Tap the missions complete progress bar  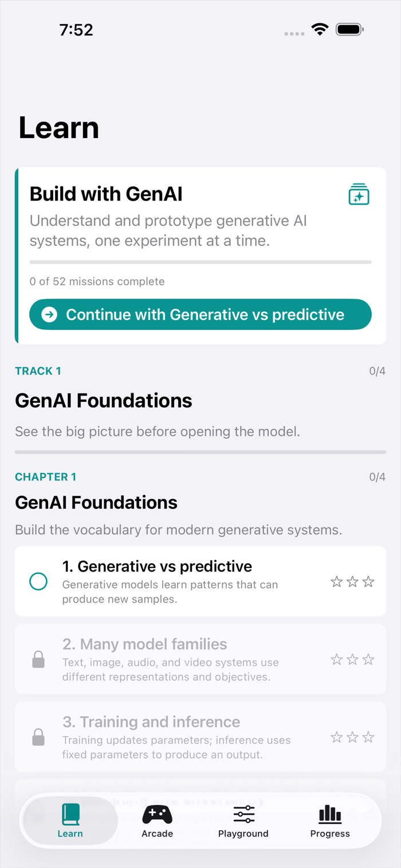pyautogui.click(x=200, y=262)
